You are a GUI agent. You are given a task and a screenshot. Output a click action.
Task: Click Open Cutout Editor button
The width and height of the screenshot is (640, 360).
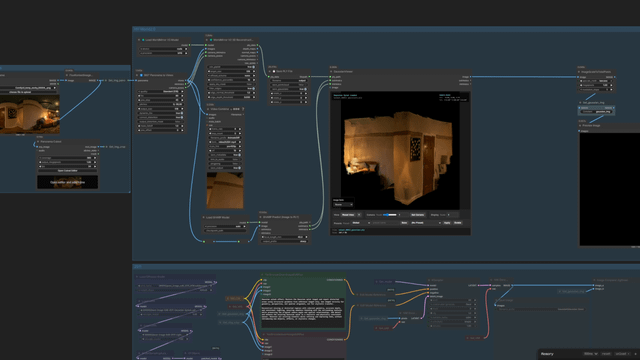click(x=67, y=171)
